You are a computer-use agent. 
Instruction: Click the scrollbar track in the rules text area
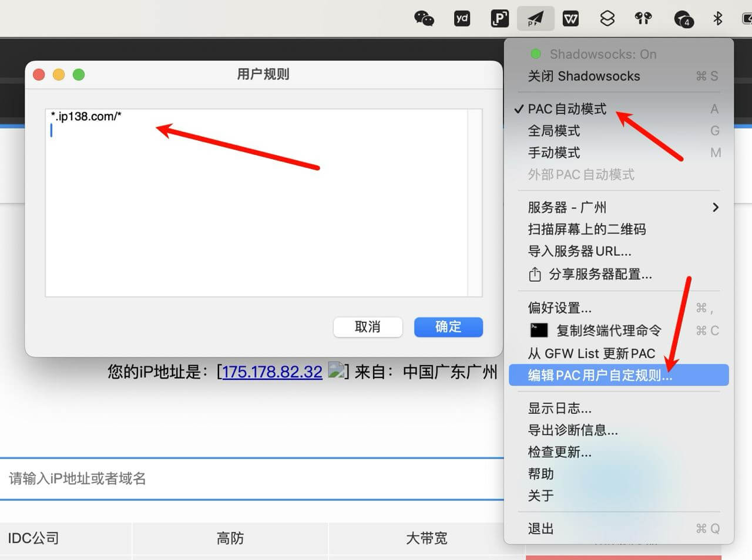click(475, 203)
